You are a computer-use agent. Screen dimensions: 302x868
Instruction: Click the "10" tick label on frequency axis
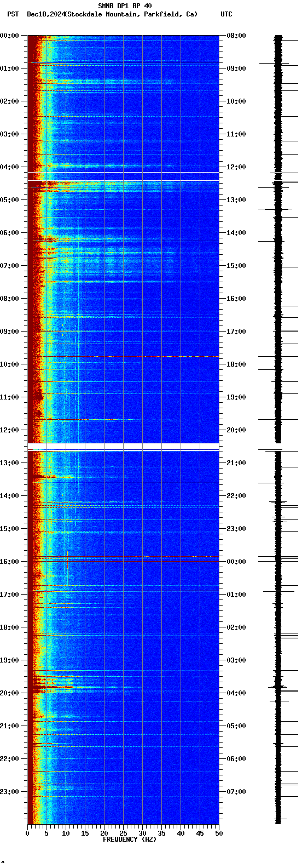click(66, 833)
